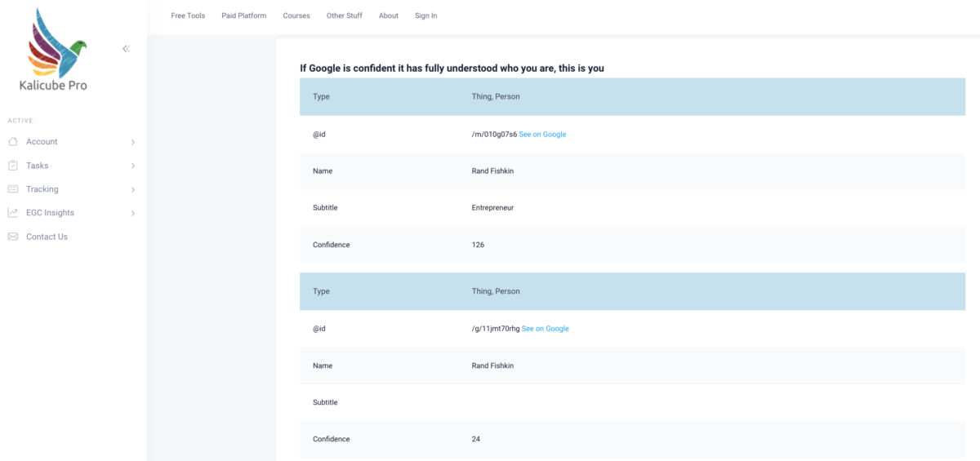
Task: Select EGC Insights in the sidebar
Action: [50, 213]
